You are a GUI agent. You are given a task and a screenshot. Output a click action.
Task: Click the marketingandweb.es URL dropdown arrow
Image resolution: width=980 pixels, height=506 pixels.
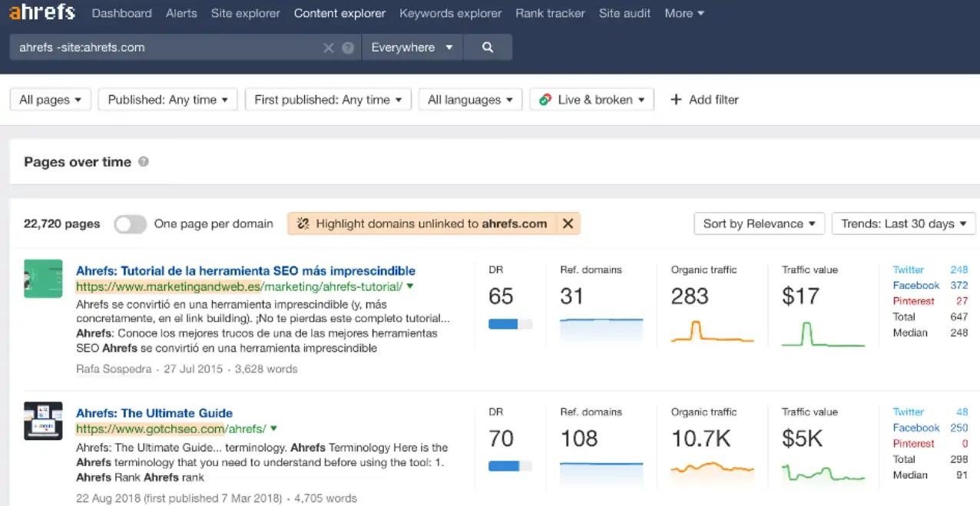pos(410,286)
